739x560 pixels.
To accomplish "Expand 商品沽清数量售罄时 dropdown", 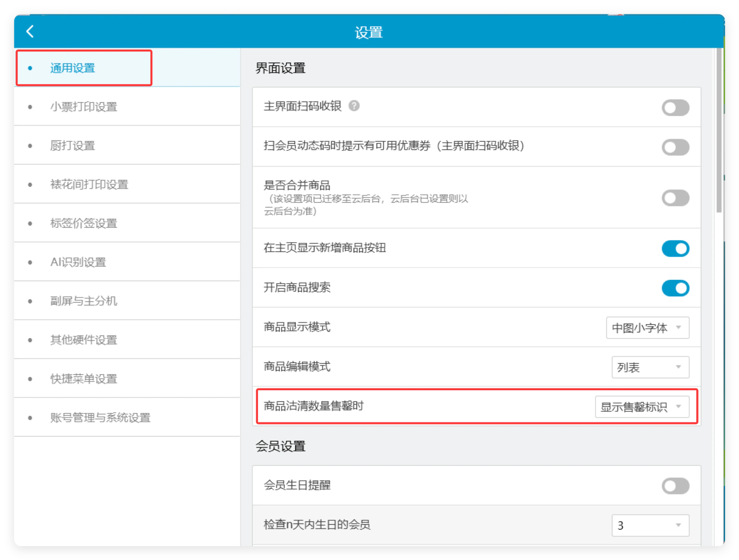I will (642, 407).
